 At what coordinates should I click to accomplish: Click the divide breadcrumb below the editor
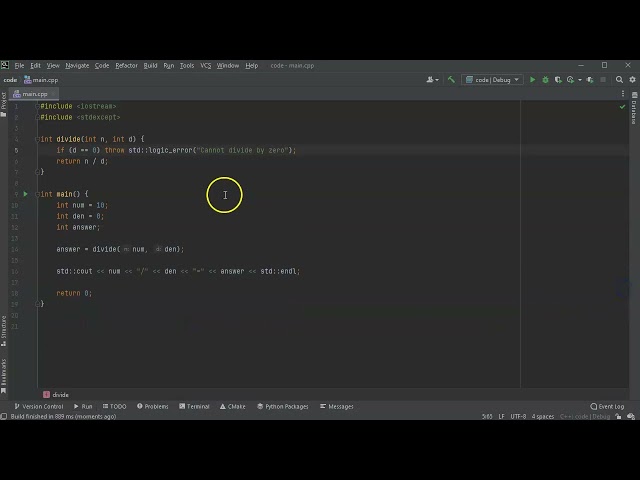[x=56, y=395]
